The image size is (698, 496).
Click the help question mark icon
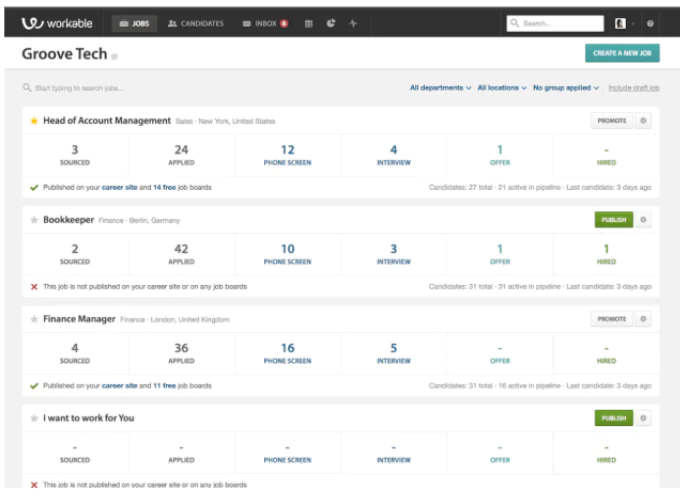coord(650,23)
